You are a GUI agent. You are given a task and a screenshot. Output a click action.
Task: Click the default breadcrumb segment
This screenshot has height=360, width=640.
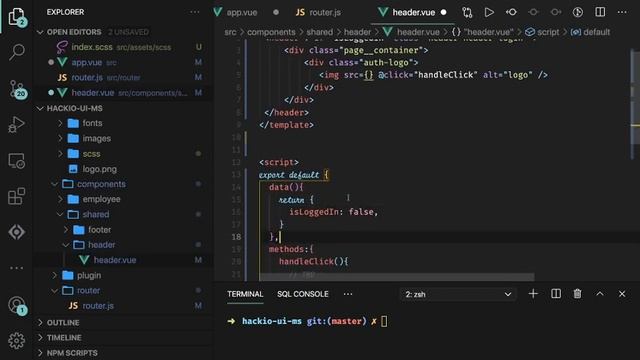click(x=590, y=32)
